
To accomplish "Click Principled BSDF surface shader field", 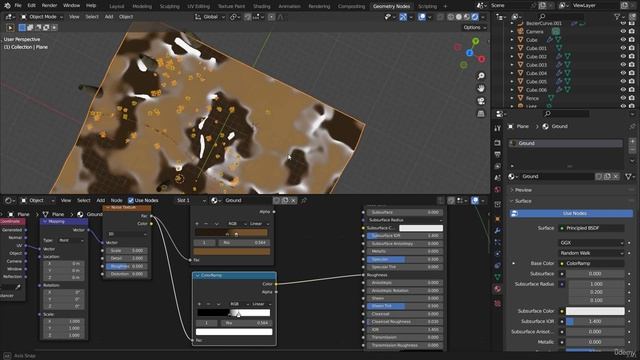I will pyautogui.click(x=591, y=228).
